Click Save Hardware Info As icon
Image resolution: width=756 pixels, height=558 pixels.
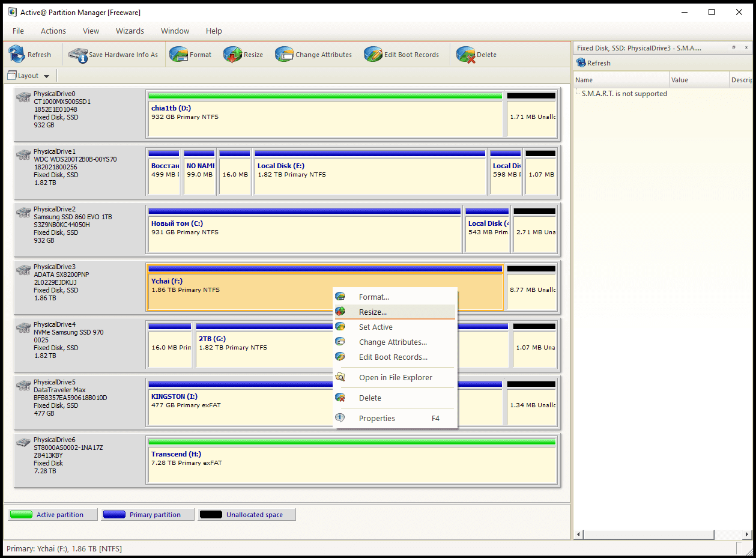coord(78,54)
